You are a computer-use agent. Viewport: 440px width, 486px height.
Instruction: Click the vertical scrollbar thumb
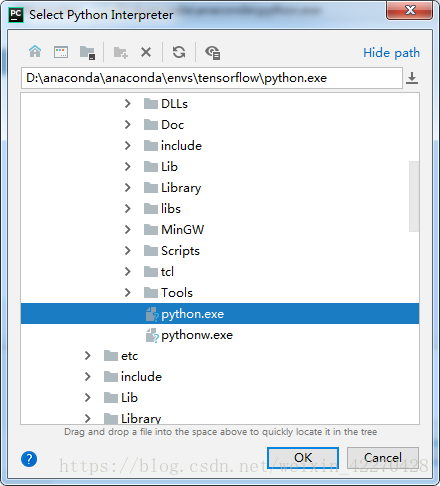pyautogui.click(x=414, y=196)
